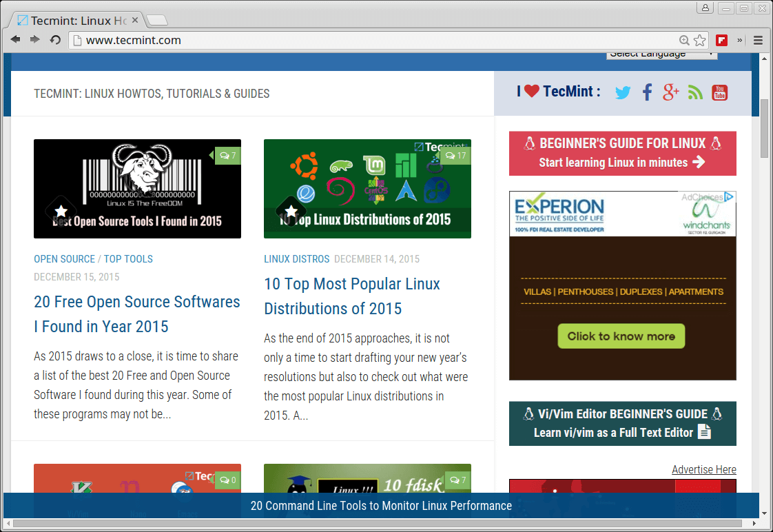Open the Chrome hamburger menu
The width and height of the screenshot is (773, 532).
pos(759,41)
